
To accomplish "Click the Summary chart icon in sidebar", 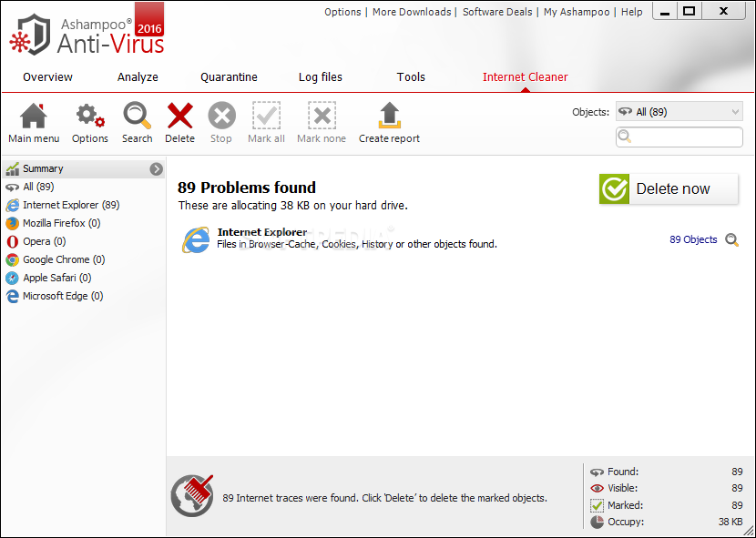I will pyautogui.click(x=12, y=168).
